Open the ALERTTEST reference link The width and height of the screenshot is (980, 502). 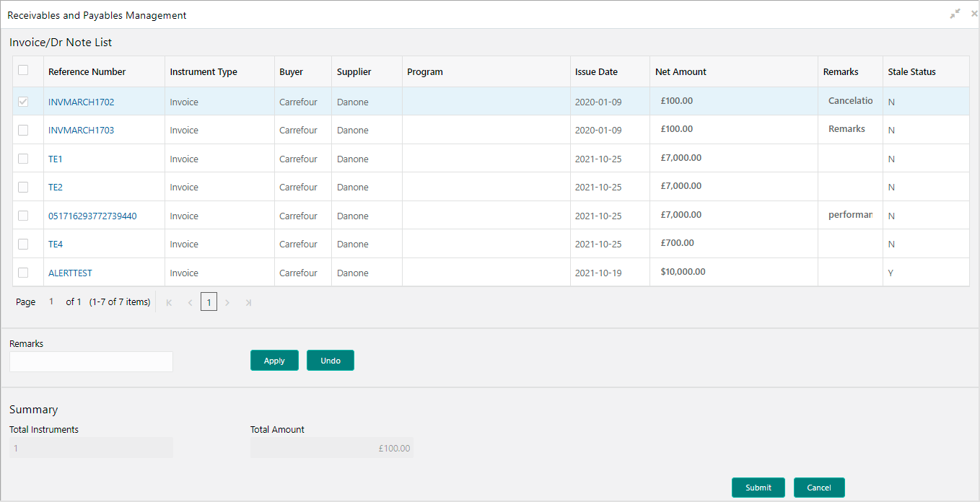(70, 273)
